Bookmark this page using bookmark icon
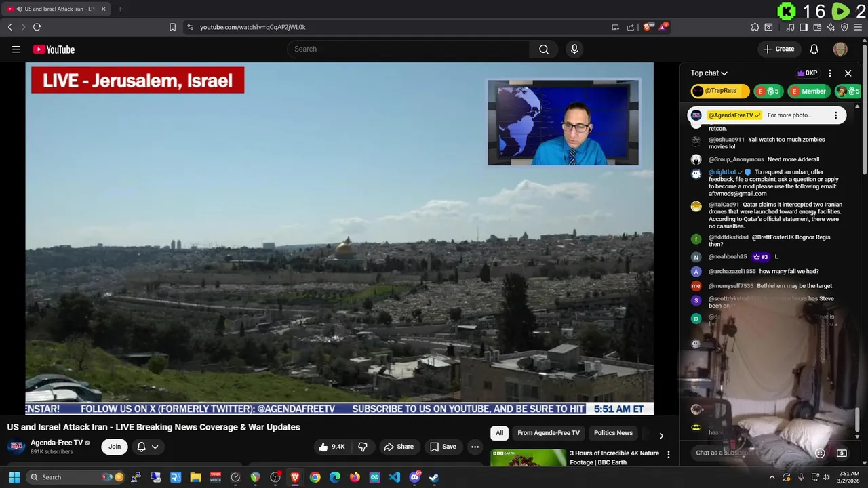Viewport: 868px width, 488px height. coord(172,27)
